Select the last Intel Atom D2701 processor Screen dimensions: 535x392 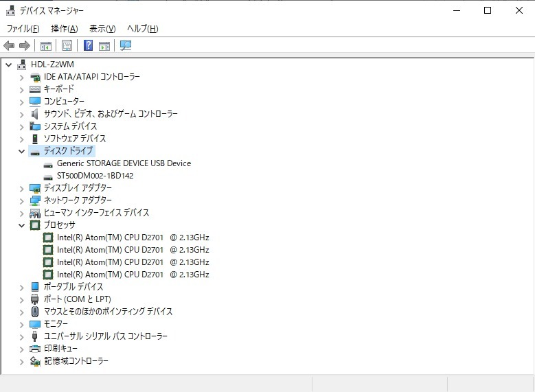(133, 275)
